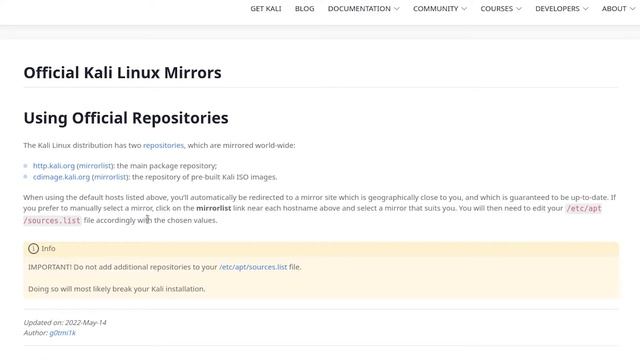Open the mirrorlist link beside cdimage.kali.org

tap(110, 177)
